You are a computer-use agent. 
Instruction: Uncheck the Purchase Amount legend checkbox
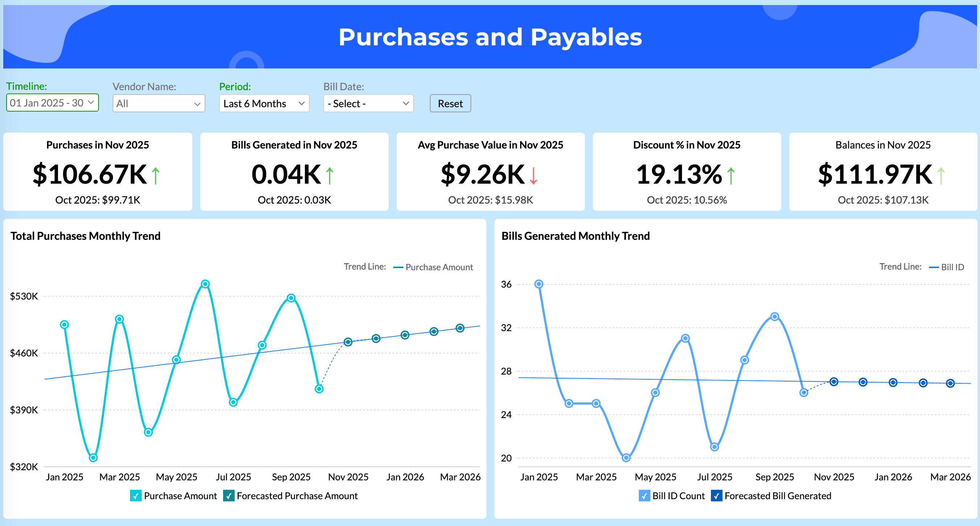click(136, 496)
